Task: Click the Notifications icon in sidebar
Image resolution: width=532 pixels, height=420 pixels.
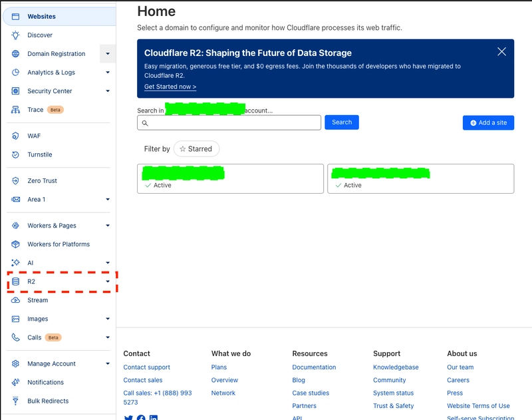Action: tap(15, 382)
